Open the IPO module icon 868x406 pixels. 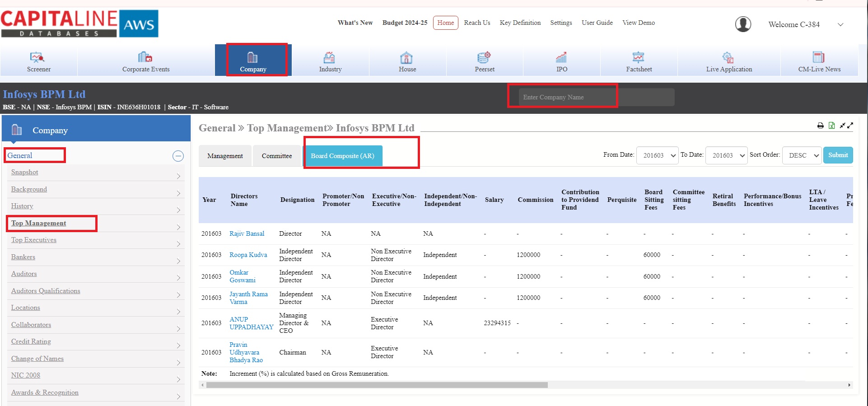561,57
